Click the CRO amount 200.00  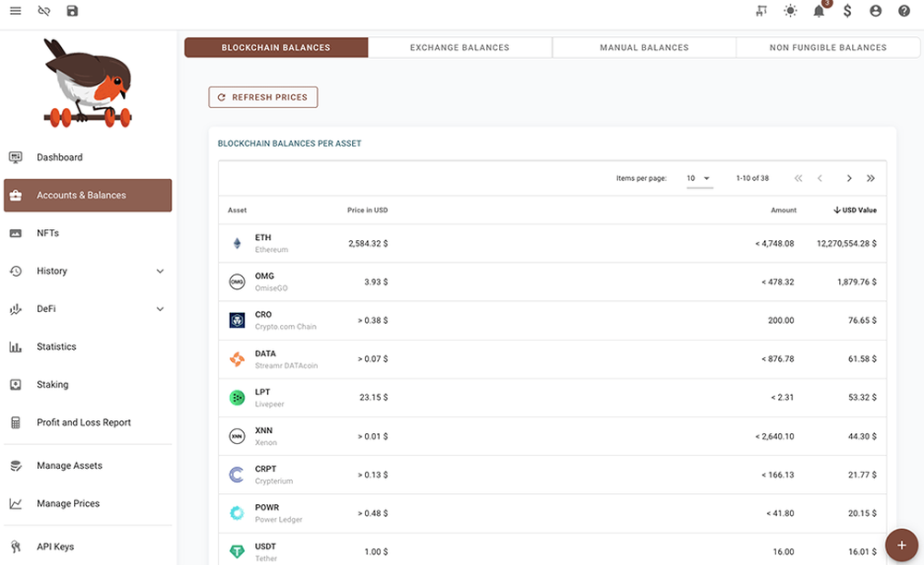[781, 320]
